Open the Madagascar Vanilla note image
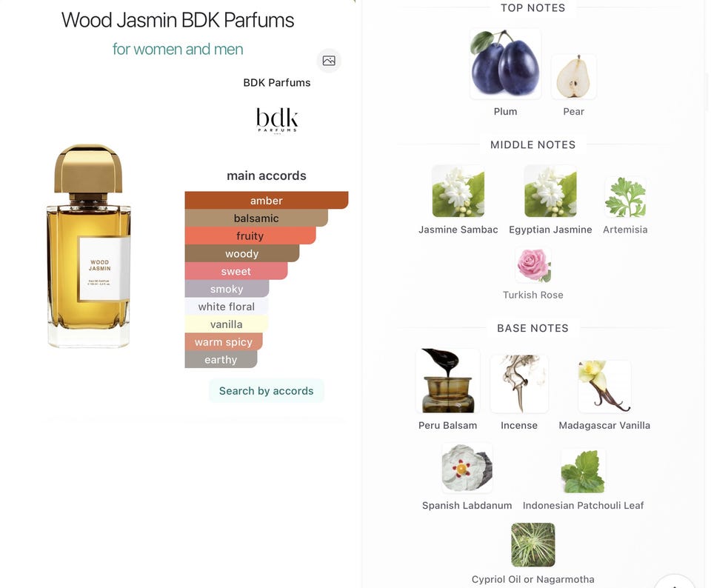Screen dimensions: 711x588 (x=604, y=387)
